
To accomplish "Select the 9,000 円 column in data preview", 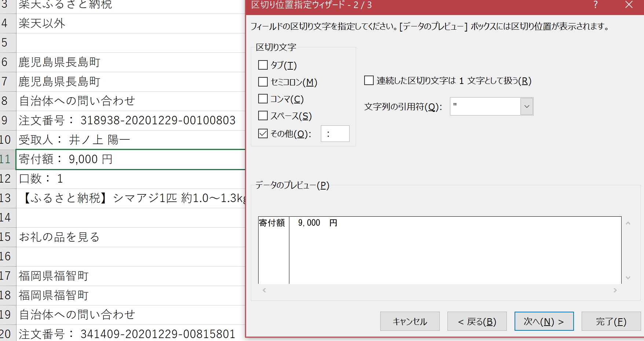I will click(455, 250).
